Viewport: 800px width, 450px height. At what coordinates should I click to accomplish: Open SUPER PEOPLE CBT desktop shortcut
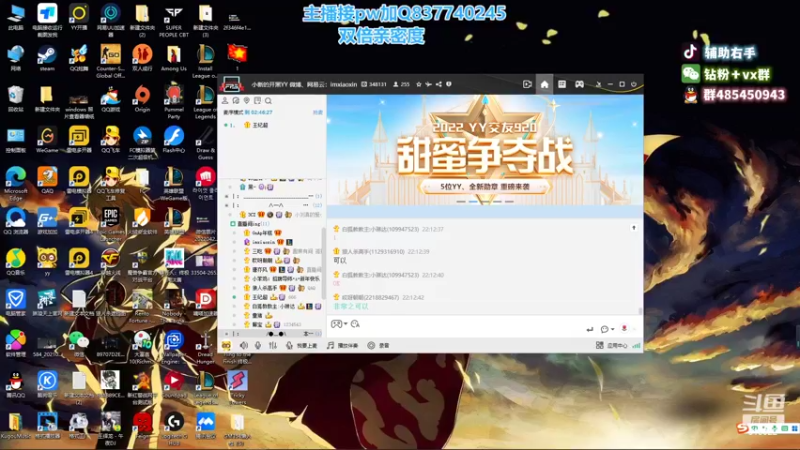[x=173, y=20]
